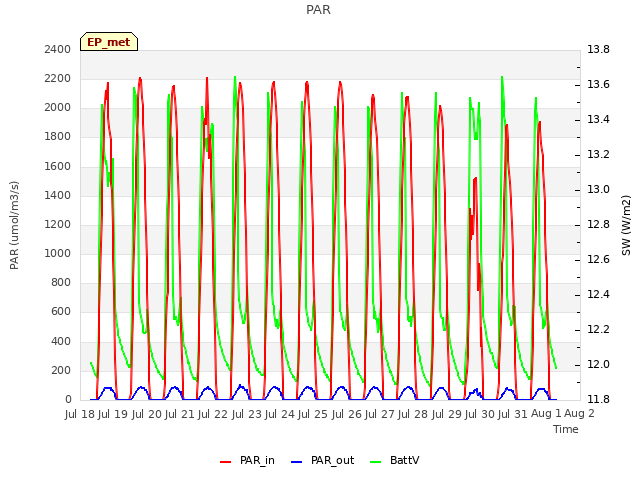This screenshot has width=640, height=480.
Task: Click the Time axis label
Action: coord(566,429)
